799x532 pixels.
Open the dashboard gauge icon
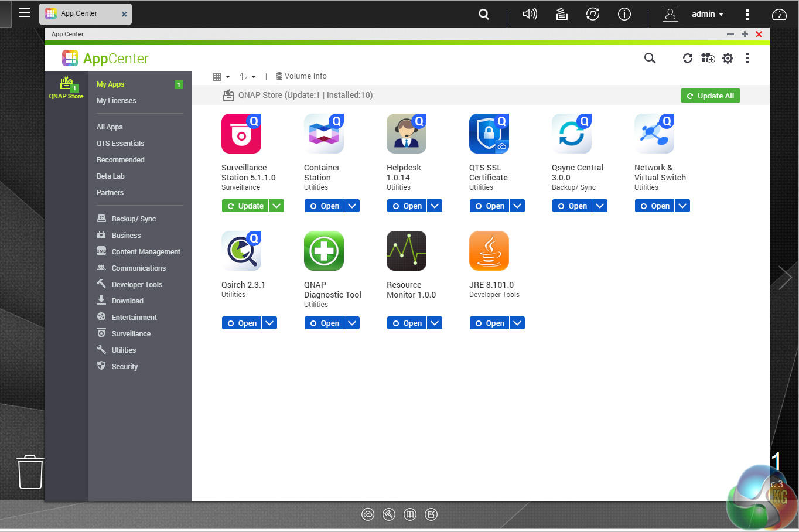779,14
